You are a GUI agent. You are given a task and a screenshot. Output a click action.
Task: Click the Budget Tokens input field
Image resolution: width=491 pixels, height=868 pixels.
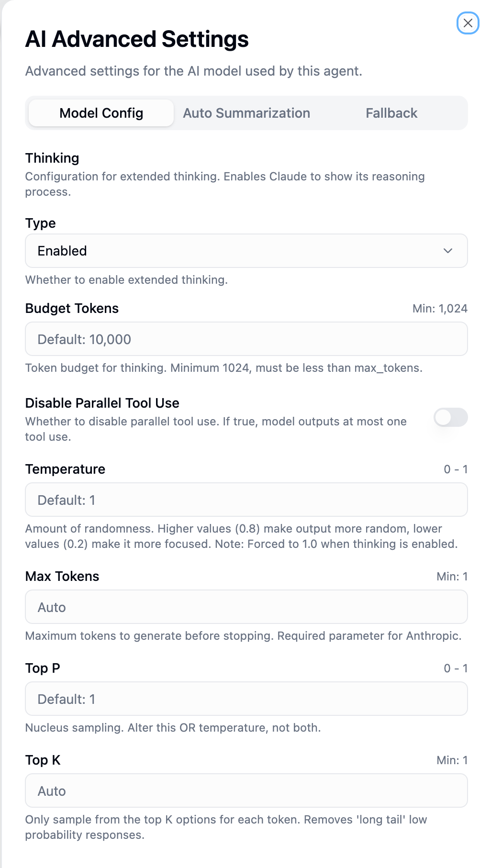pyautogui.click(x=246, y=338)
